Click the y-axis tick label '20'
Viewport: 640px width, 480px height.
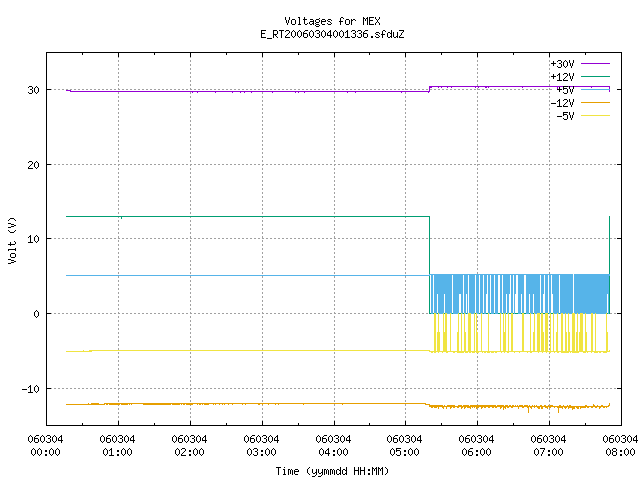[33, 165]
